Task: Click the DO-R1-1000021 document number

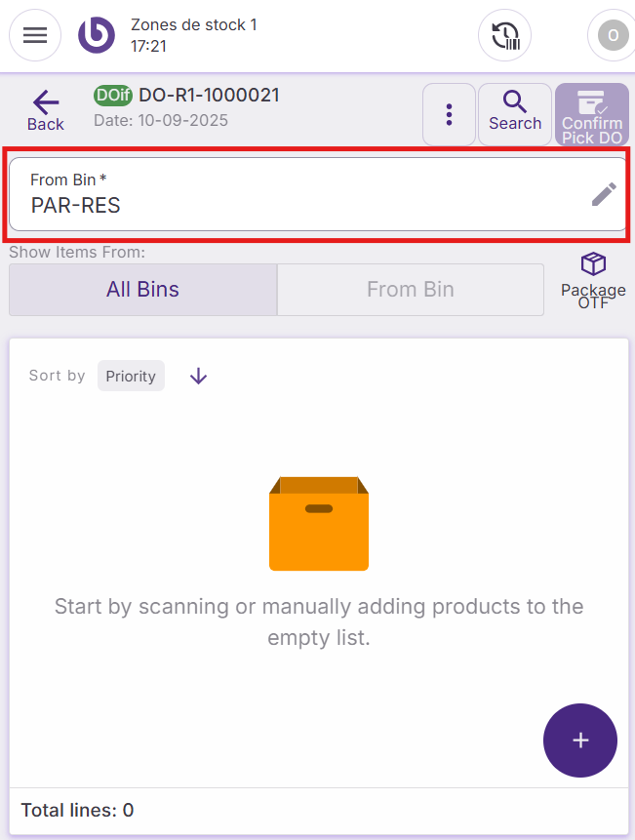Action: point(209,95)
